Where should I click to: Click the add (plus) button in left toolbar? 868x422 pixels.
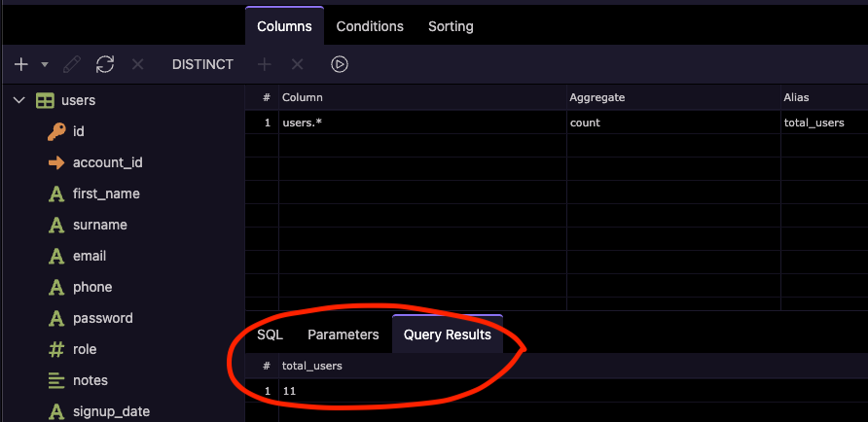(21, 64)
